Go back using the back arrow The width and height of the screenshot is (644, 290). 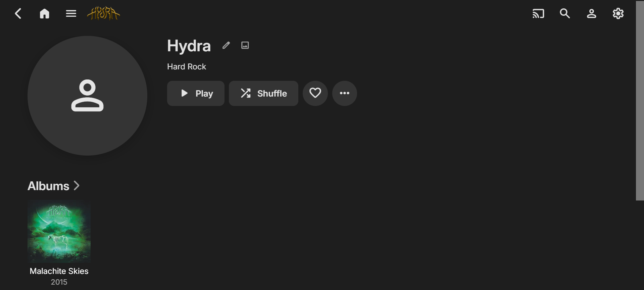tap(18, 14)
